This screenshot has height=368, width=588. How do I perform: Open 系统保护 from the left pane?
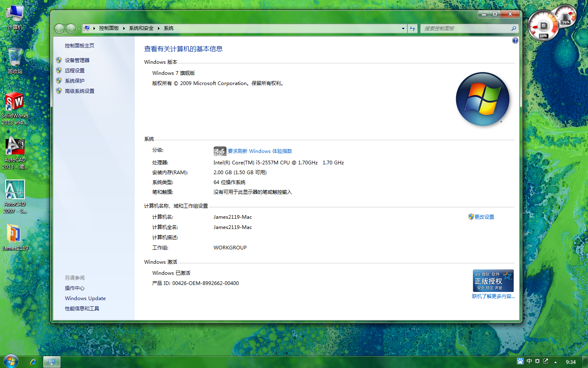click(75, 81)
